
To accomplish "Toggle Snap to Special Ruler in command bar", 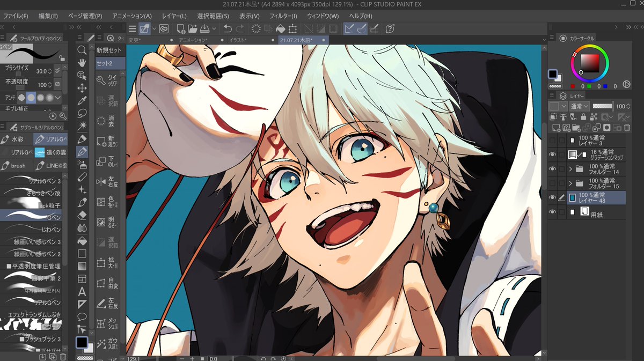I will [362, 28].
